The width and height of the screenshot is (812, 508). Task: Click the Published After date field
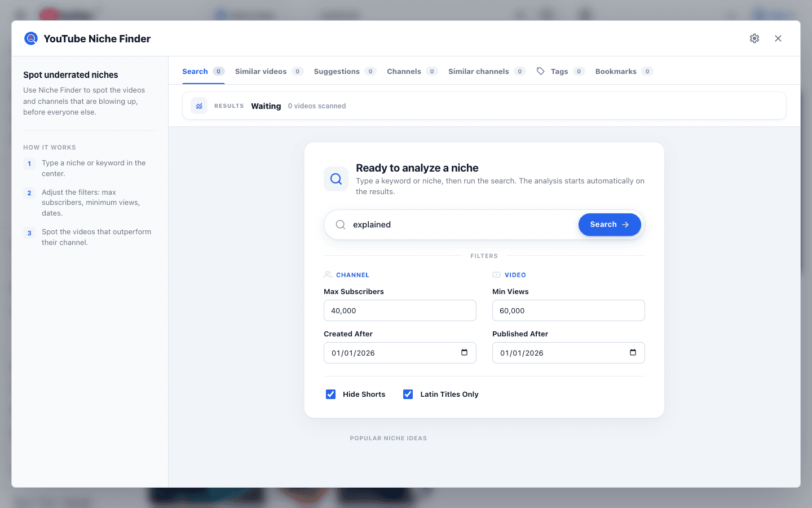coord(568,353)
